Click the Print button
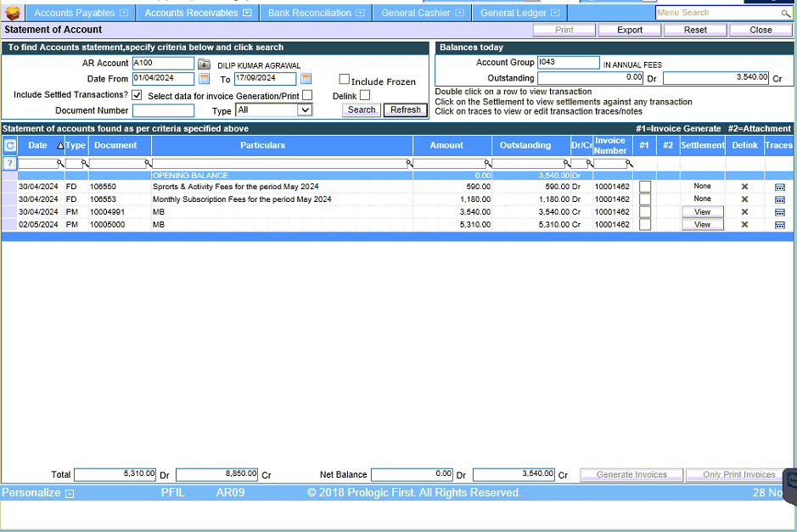Image resolution: width=797 pixels, height=532 pixels. tap(564, 30)
